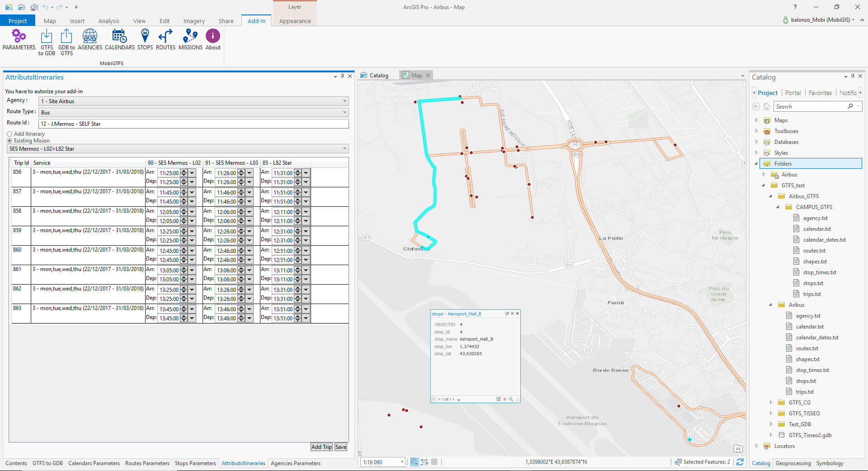868x471 pixels.
Task: Switch to the Stops Parameters pane tab
Action: click(x=195, y=463)
